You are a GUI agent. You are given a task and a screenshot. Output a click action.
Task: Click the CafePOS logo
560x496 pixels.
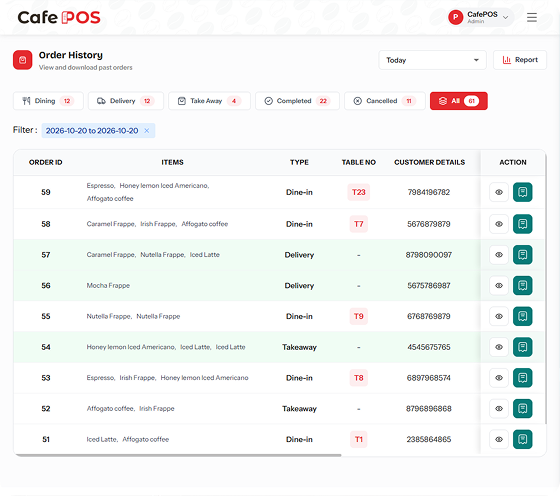tap(59, 17)
